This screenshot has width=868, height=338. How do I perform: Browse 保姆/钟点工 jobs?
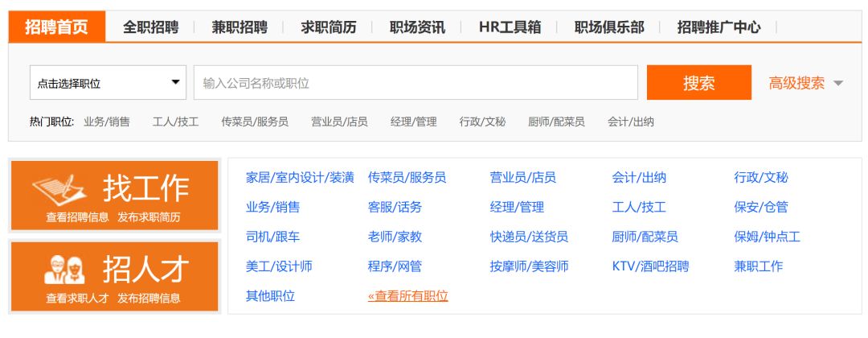coord(768,237)
